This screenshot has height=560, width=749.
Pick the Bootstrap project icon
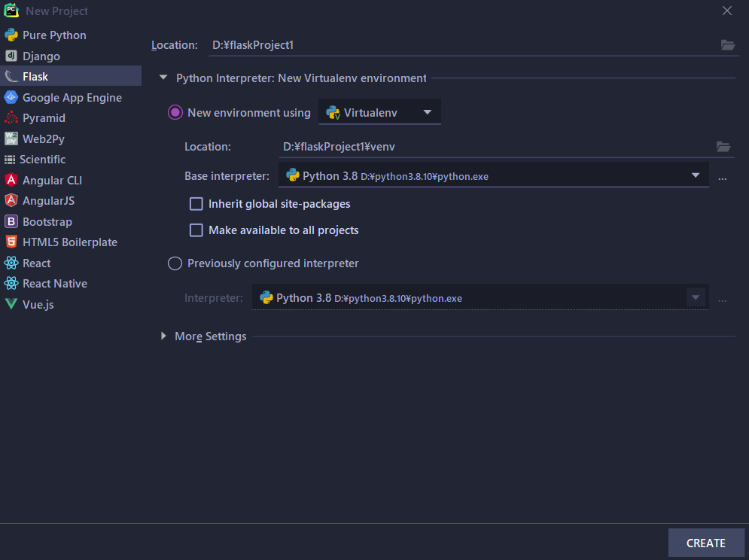[x=11, y=222]
